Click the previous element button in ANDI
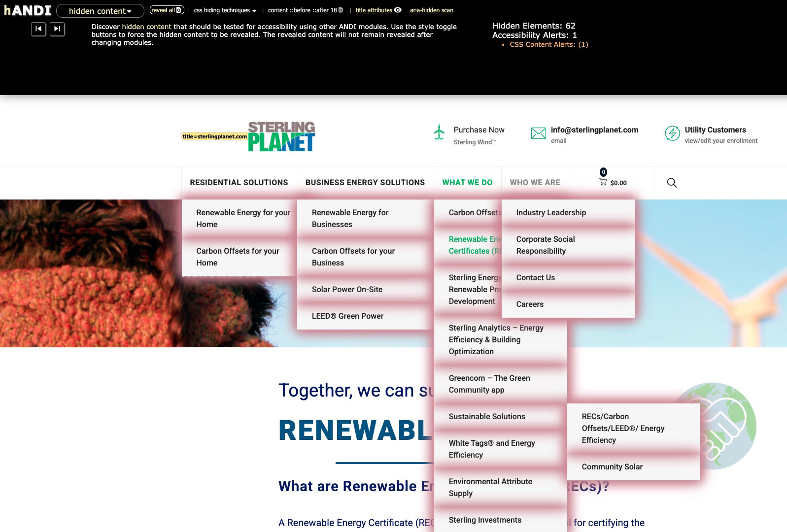Screen dimensions: 787x532 (x=38, y=29)
